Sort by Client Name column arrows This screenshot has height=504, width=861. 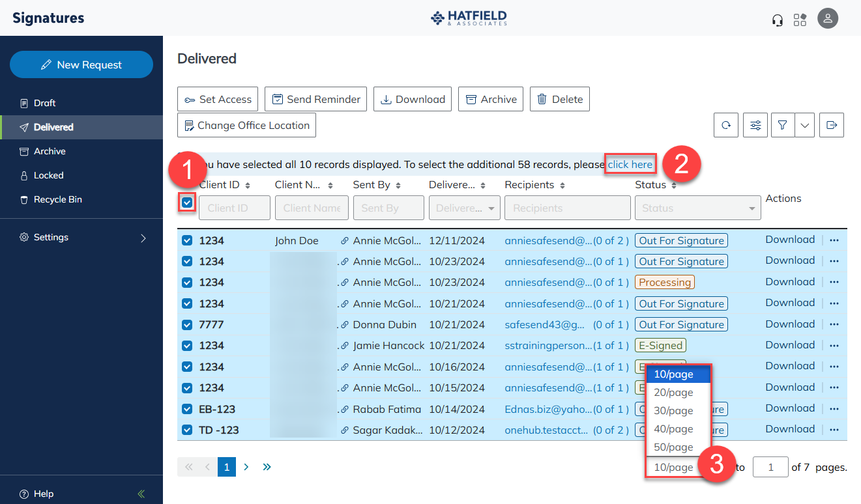point(330,186)
